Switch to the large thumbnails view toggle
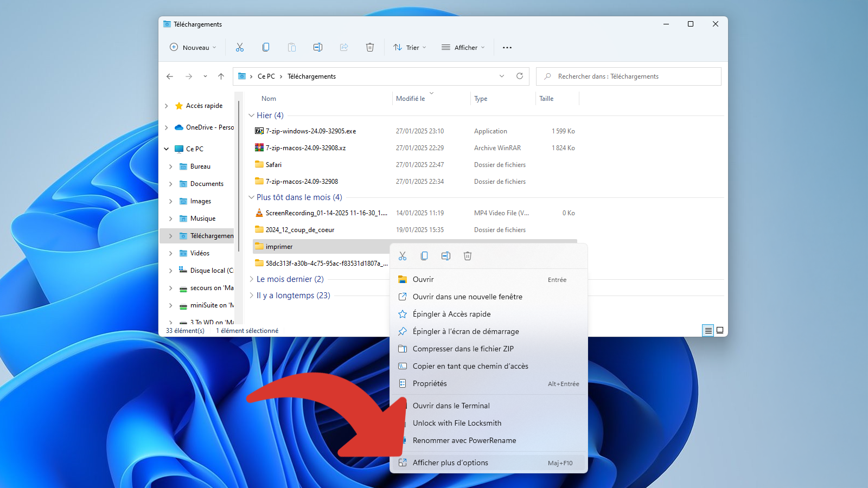Viewport: 868px width, 488px height. point(720,330)
